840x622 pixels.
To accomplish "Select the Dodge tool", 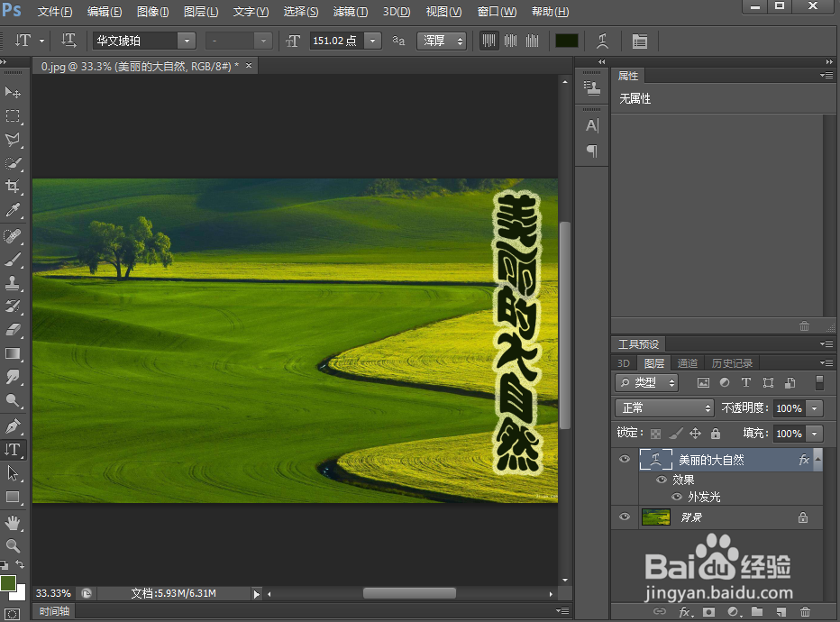I will tap(13, 400).
